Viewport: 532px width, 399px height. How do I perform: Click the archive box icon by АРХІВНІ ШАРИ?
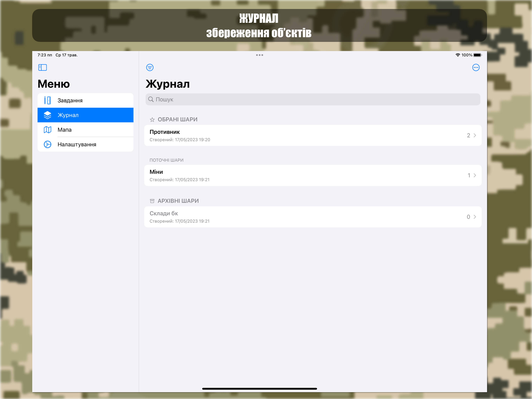152,201
